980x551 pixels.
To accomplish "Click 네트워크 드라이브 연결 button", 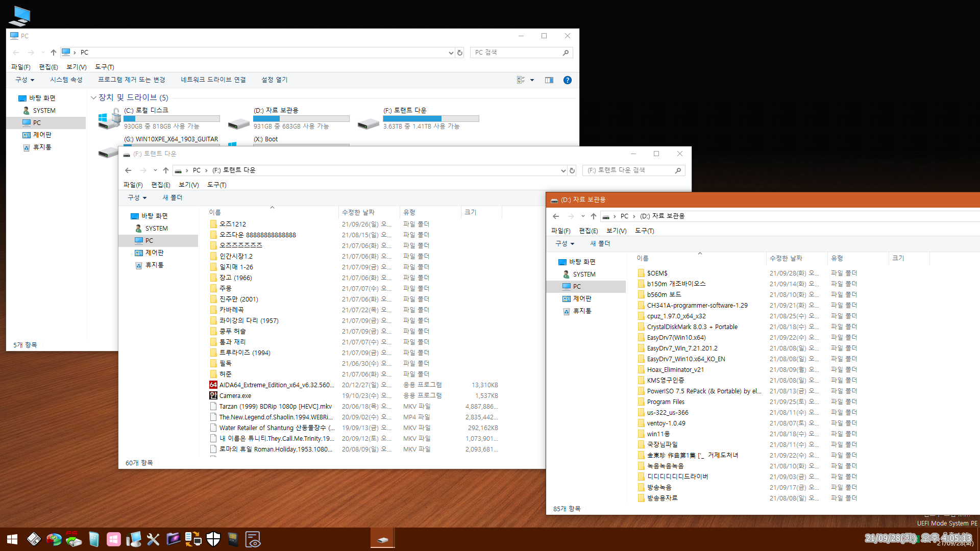I will [x=213, y=80].
